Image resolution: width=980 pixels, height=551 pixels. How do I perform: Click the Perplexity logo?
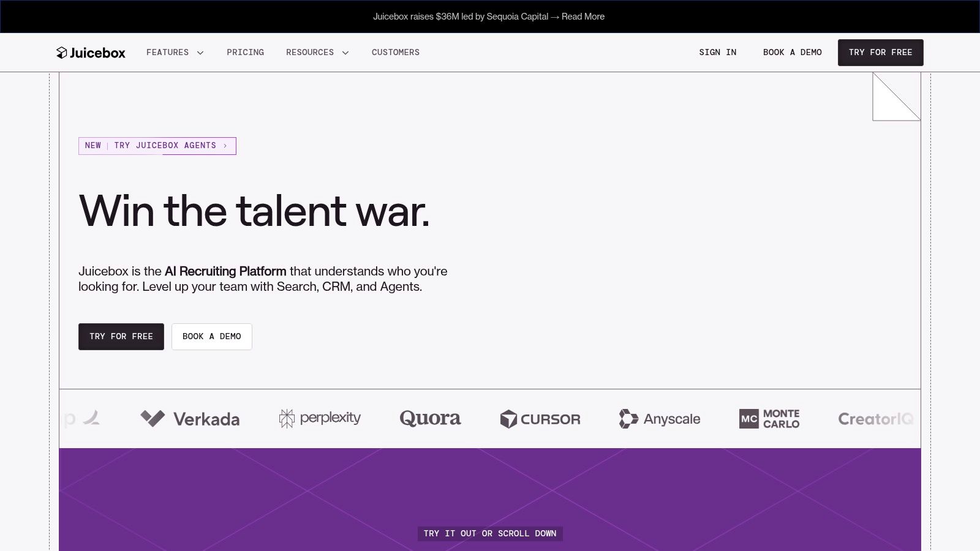coord(319,418)
